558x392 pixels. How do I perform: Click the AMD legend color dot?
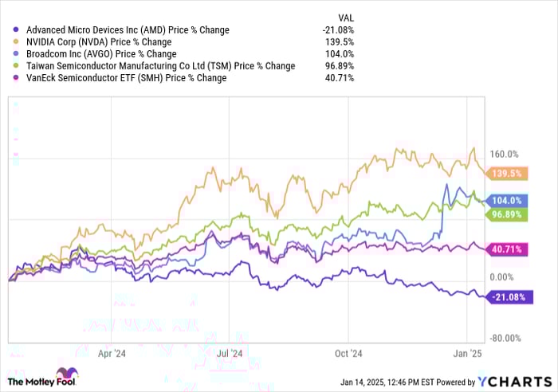pos(11,30)
